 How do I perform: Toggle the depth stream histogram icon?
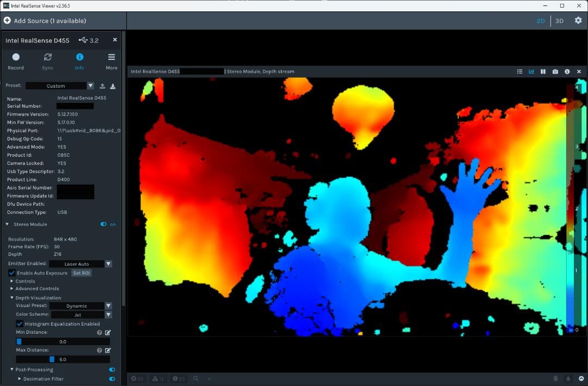click(531, 72)
